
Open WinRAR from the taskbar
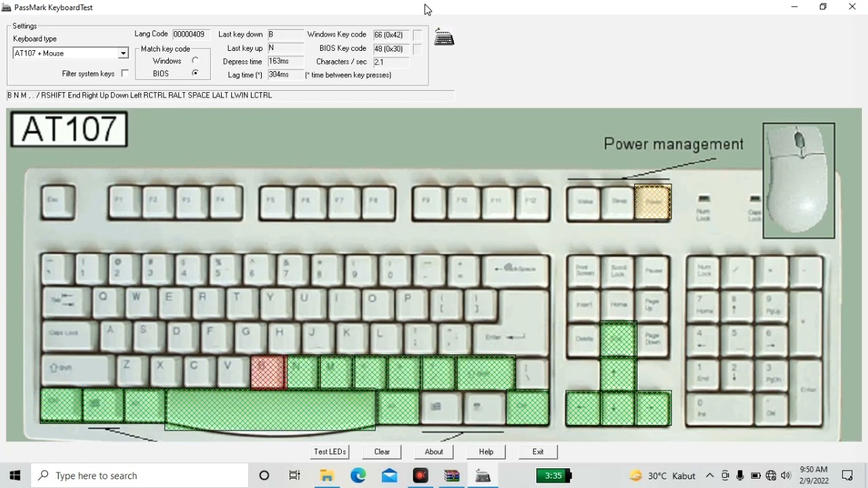tap(452, 476)
